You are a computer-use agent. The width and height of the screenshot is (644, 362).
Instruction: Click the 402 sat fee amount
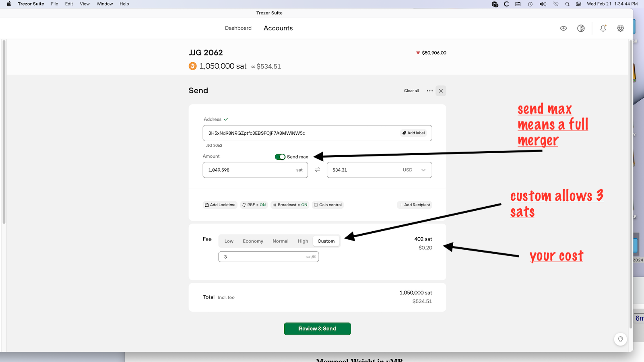423,239
